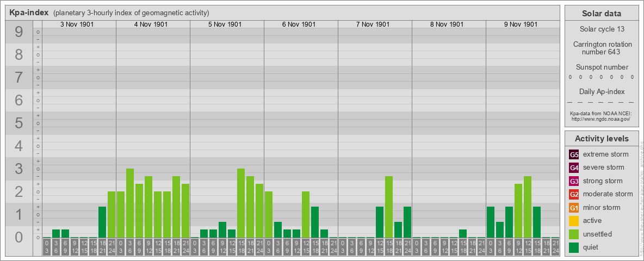Click the Activity levels heading
644x261 pixels.
(x=602, y=139)
